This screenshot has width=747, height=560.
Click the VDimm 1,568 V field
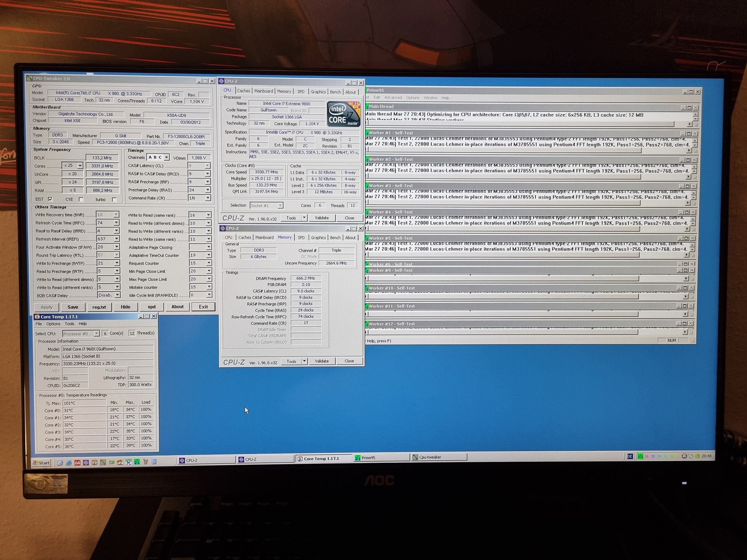[199, 158]
